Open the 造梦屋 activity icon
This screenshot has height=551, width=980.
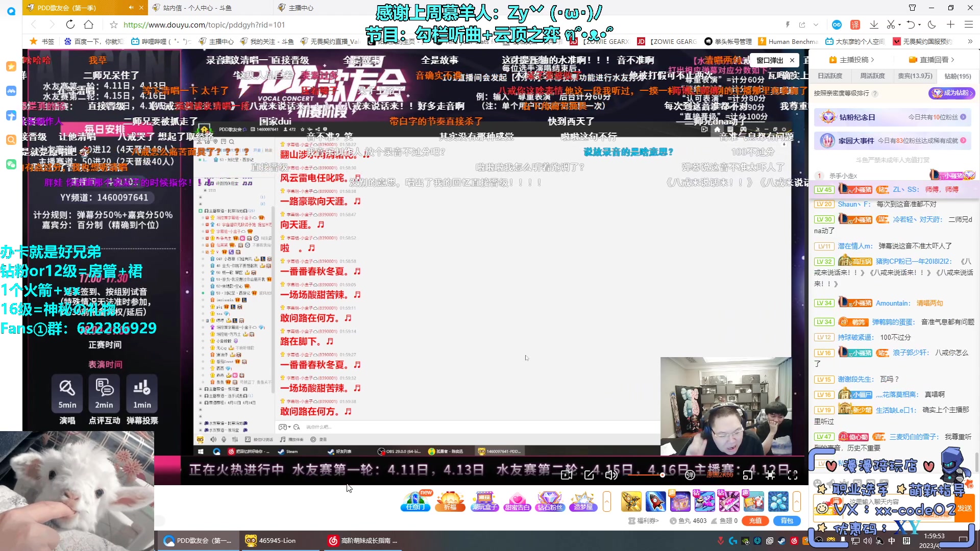583,500
